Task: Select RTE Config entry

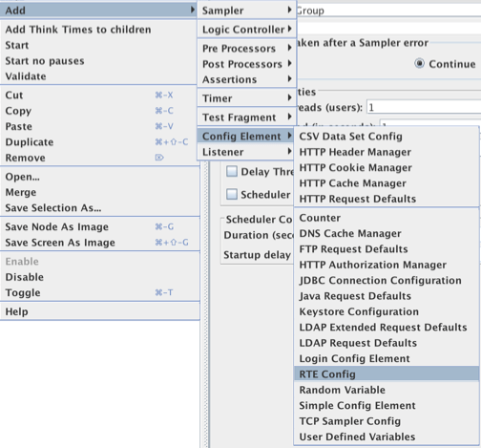Action: click(387, 374)
